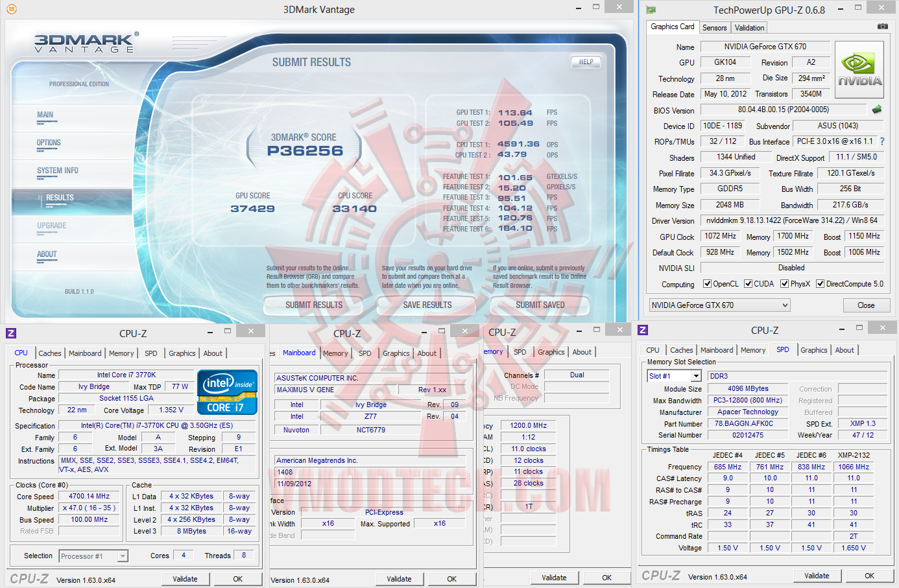Click OK in the CPU-Z ASUSTeK mainboard window
This screenshot has width=899, height=588.
[452, 579]
